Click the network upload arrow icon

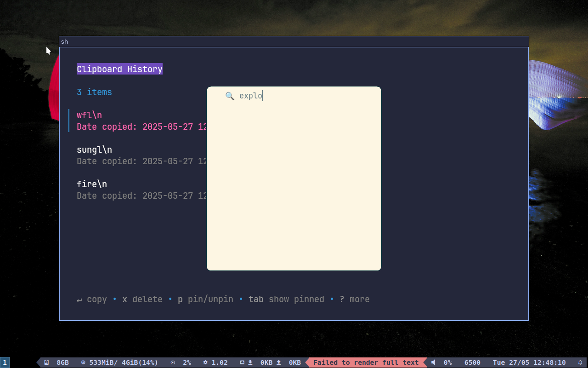(278, 362)
